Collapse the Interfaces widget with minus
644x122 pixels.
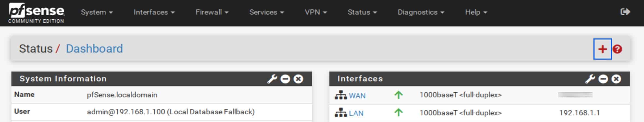point(603,79)
